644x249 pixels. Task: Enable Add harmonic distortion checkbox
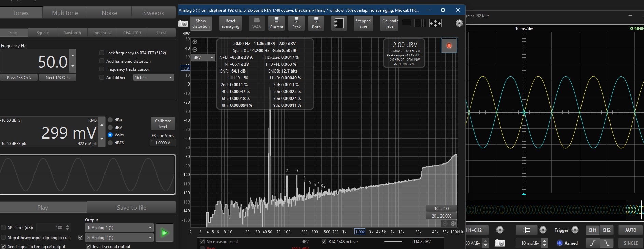(102, 61)
